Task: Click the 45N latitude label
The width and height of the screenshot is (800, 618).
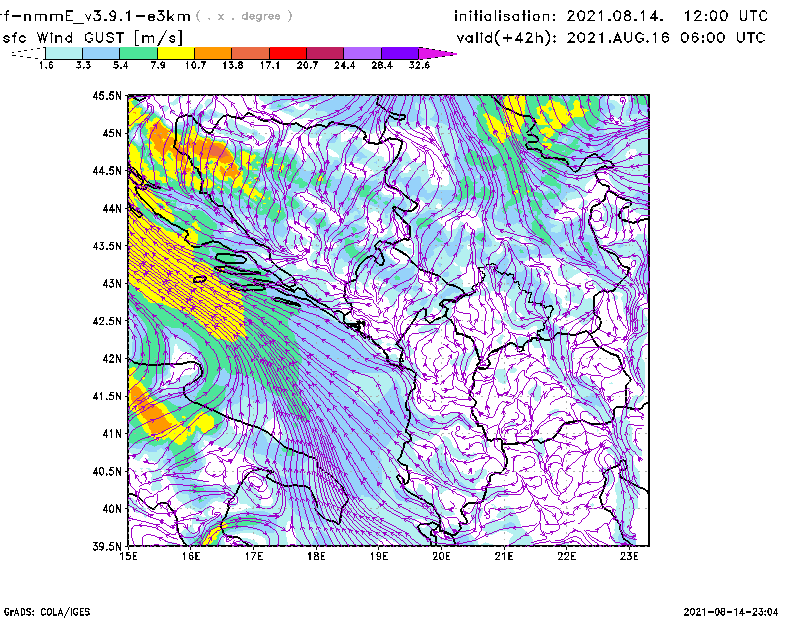Action: pyautogui.click(x=112, y=133)
